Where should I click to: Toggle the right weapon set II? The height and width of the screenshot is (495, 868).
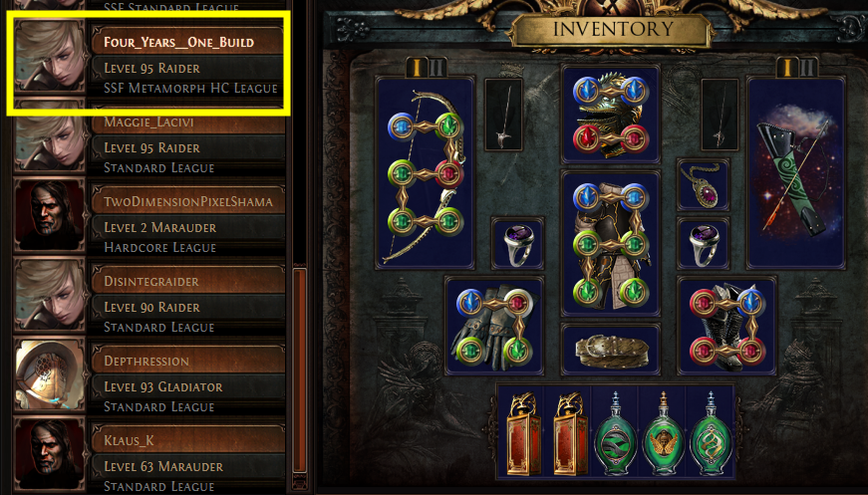point(807,68)
